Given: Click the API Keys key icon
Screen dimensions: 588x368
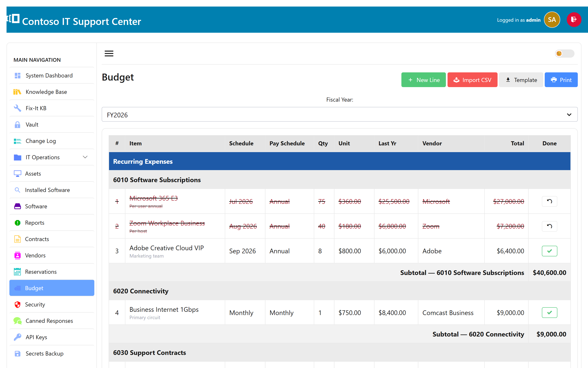Looking at the screenshot, I should (18, 337).
